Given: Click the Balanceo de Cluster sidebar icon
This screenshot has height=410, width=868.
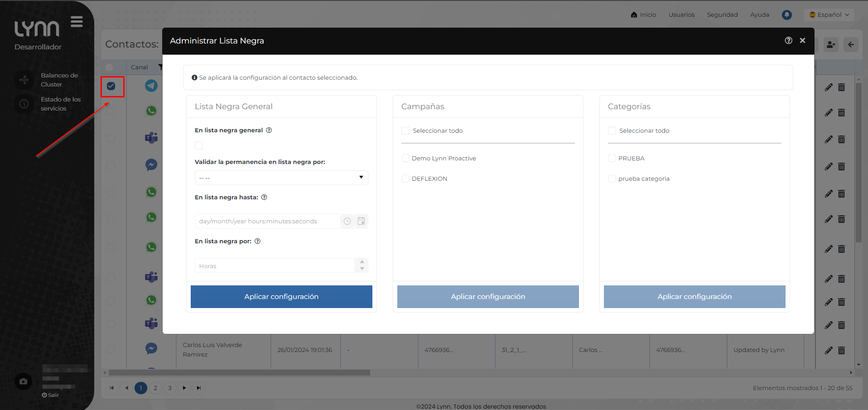Looking at the screenshot, I should (x=24, y=80).
